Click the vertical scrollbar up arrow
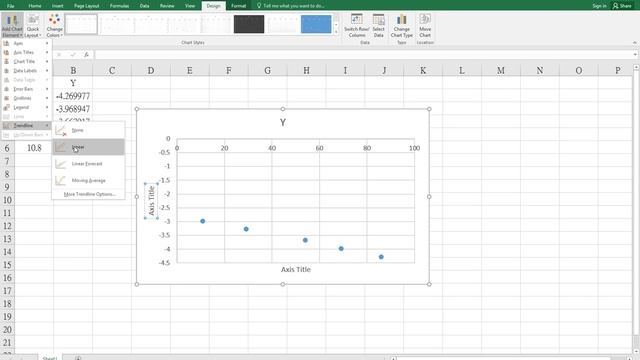The width and height of the screenshot is (640, 360). (636, 67)
